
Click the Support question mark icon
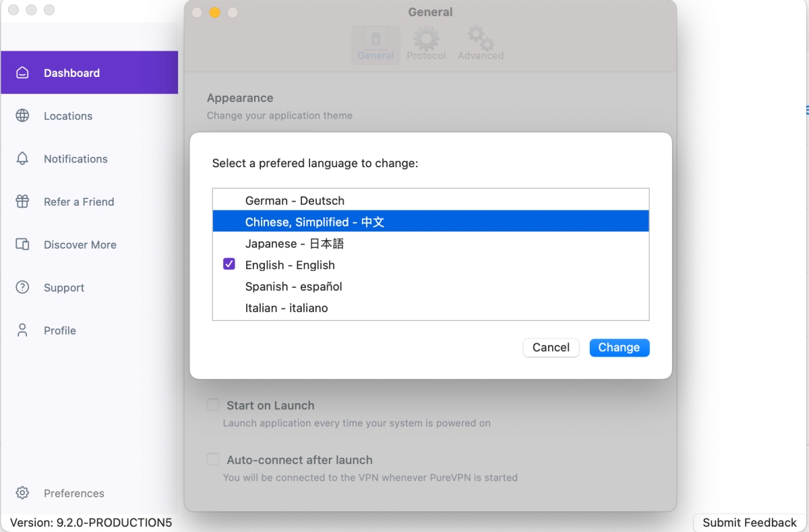pos(22,287)
